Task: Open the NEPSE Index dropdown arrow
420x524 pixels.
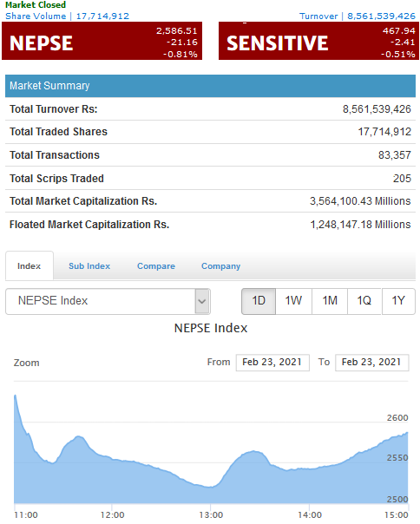Action: point(201,301)
